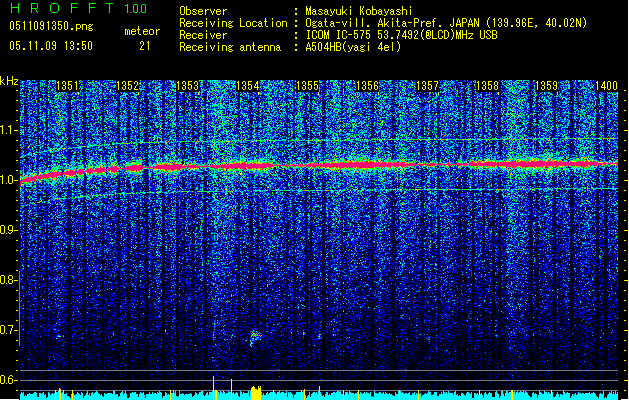
Task: Click the 1357 time marker
Action: coord(428,86)
